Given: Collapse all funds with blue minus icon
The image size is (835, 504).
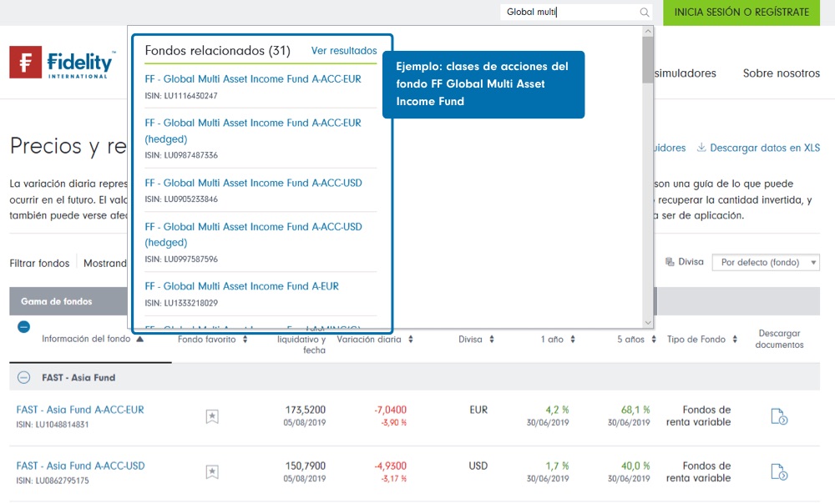Looking at the screenshot, I should click(x=23, y=327).
